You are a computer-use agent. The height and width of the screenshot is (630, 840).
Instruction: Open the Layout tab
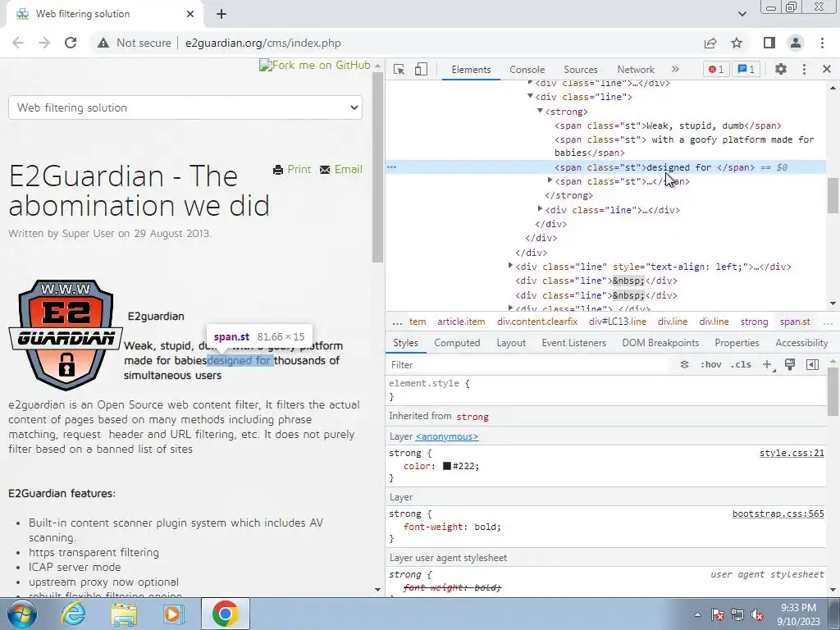tap(511, 343)
